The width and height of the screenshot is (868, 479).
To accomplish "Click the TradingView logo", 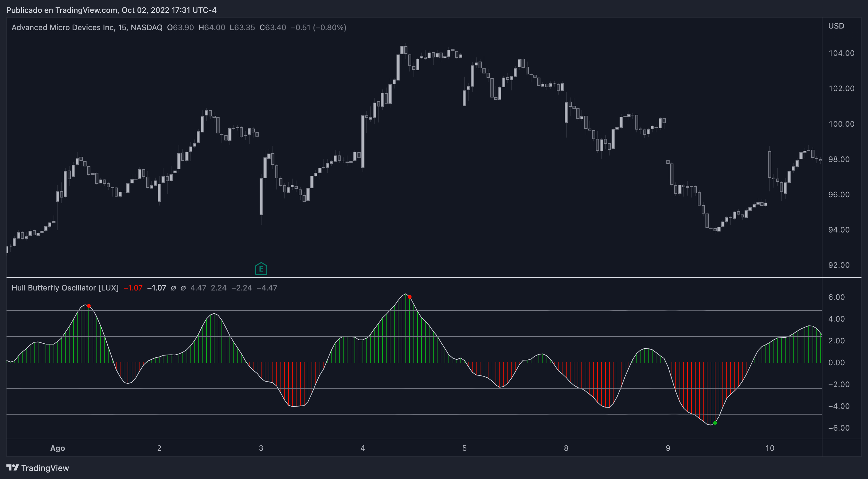I will (13, 467).
